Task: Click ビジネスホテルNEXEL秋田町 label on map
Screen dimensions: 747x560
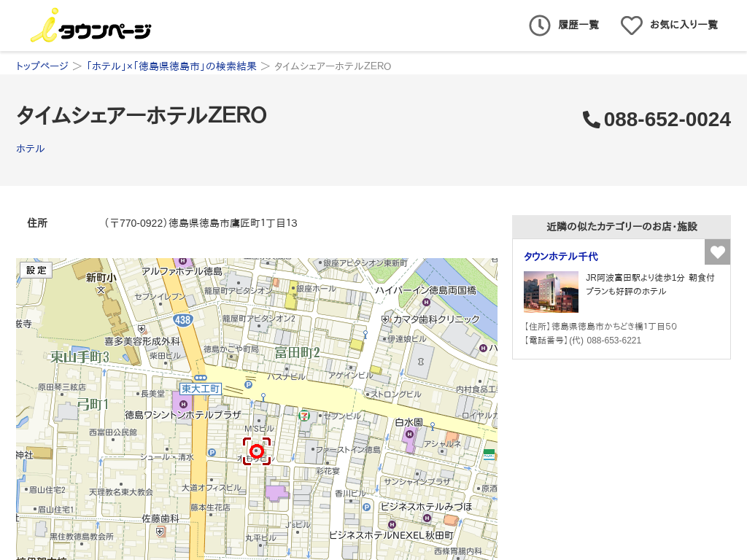Action: click(x=392, y=535)
